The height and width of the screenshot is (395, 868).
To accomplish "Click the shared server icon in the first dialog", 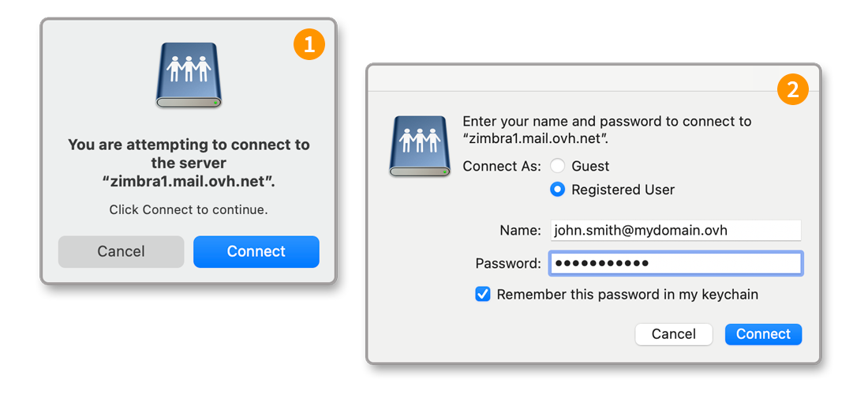I will point(189,75).
